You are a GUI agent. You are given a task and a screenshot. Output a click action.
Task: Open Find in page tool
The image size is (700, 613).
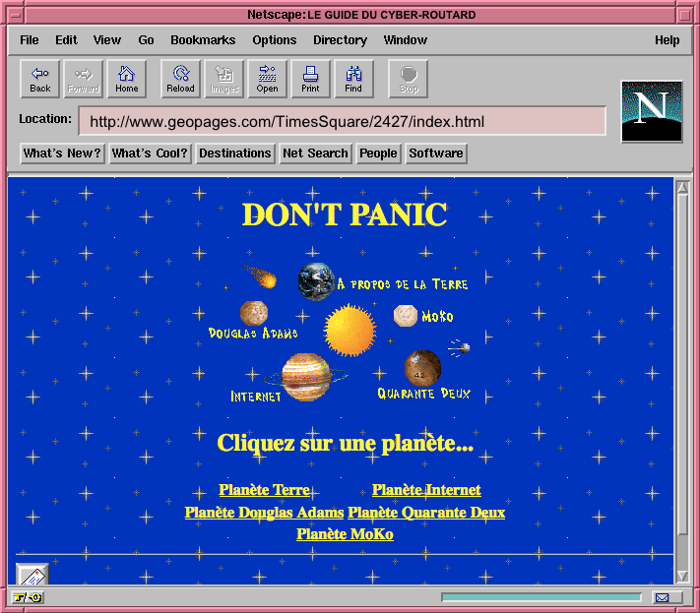click(353, 79)
